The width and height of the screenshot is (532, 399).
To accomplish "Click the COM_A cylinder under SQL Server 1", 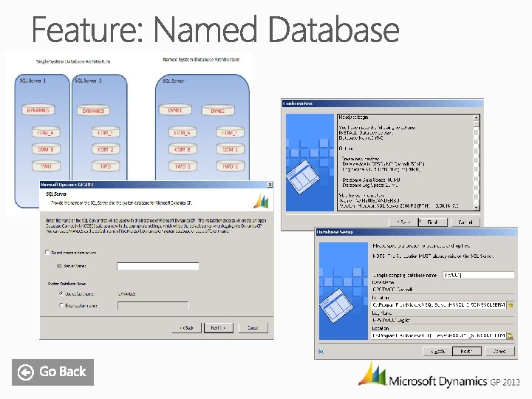I will pyautogui.click(x=46, y=133).
